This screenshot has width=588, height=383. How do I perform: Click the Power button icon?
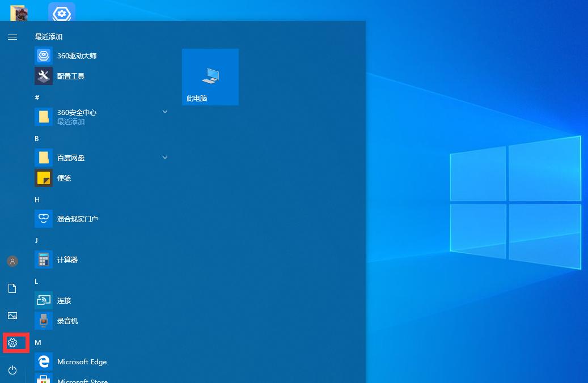point(12,370)
